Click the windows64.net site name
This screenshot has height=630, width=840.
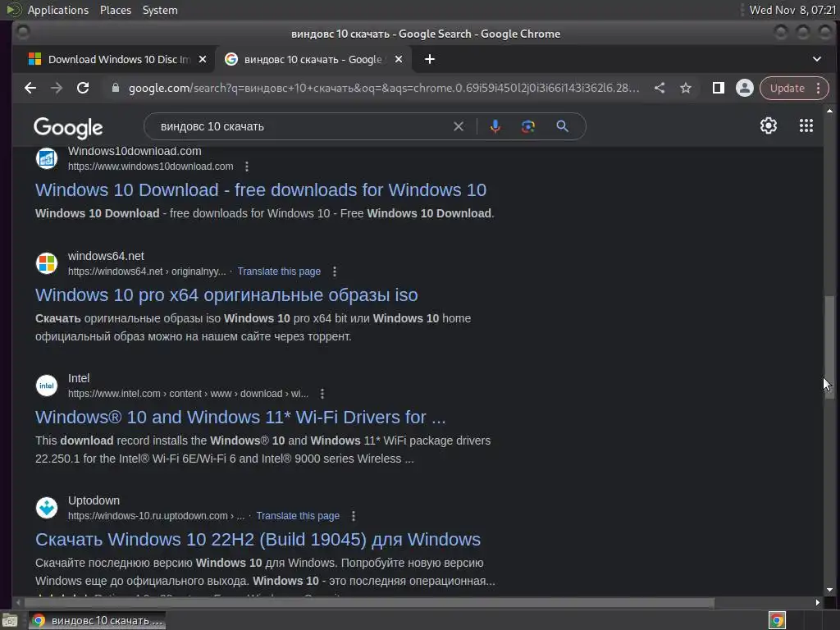click(106, 257)
